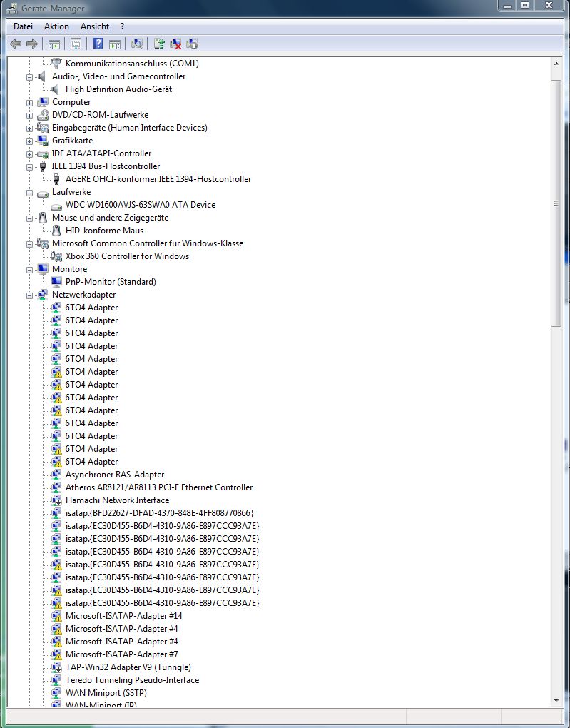570x728 pixels.
Task: Click the Hamachi Network Interface adapter icon
Action: 56,500
